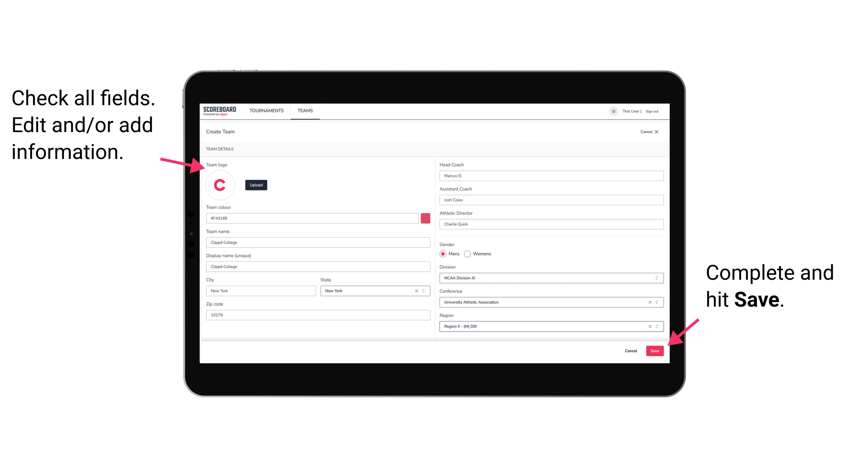Click the Conference dropdown clear X button
Viewport: 868px width, 467px height.
(649, 302)
